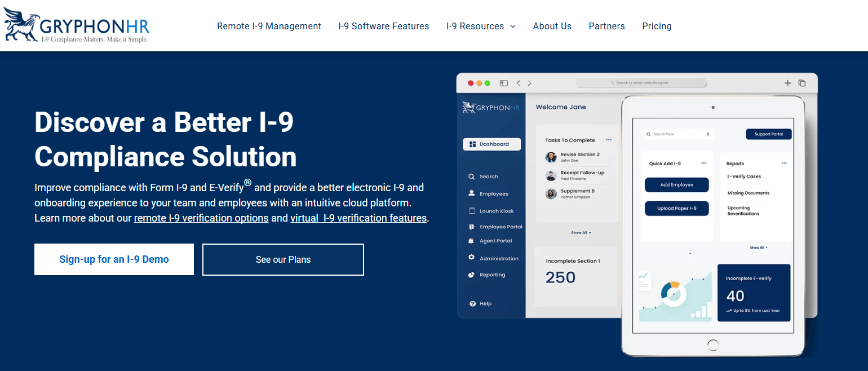868x371 pixels.
Task: Expand Show All under Tasks To Complete
Action: click(581, 232)
